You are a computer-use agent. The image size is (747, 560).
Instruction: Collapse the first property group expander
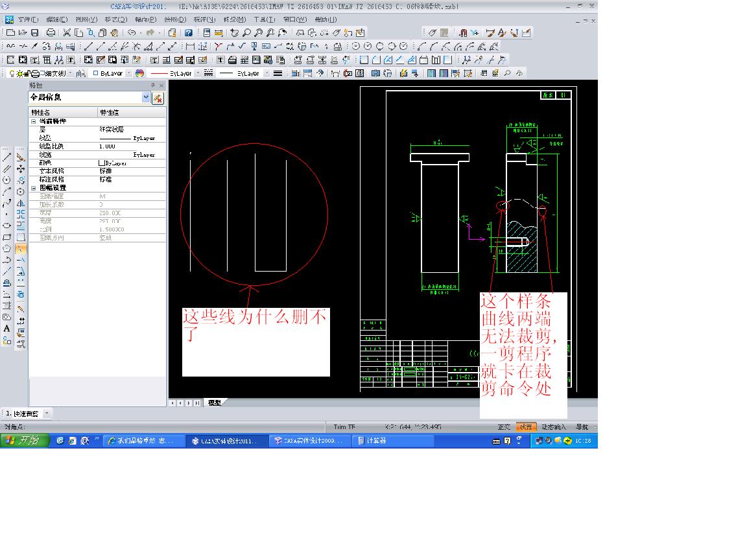[33, 121]
